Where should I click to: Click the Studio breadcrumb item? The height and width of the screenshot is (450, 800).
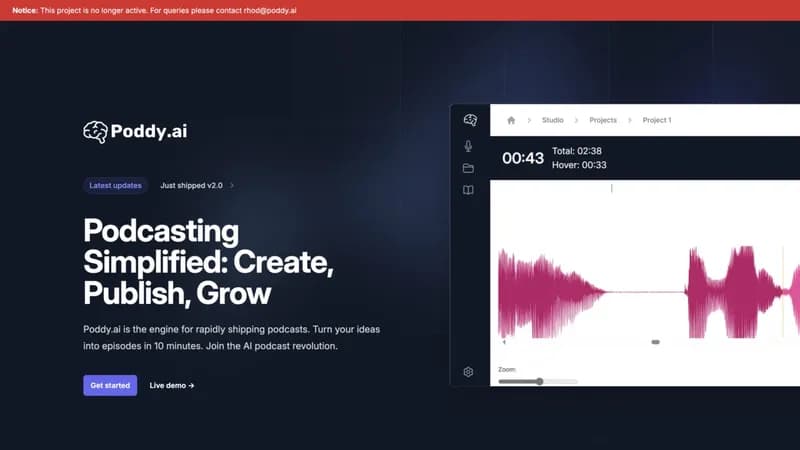click(x=553, y=120)
